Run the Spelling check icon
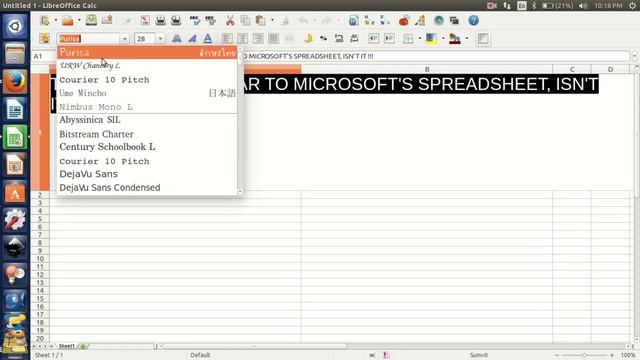The image size is (640, 360). 195,20
